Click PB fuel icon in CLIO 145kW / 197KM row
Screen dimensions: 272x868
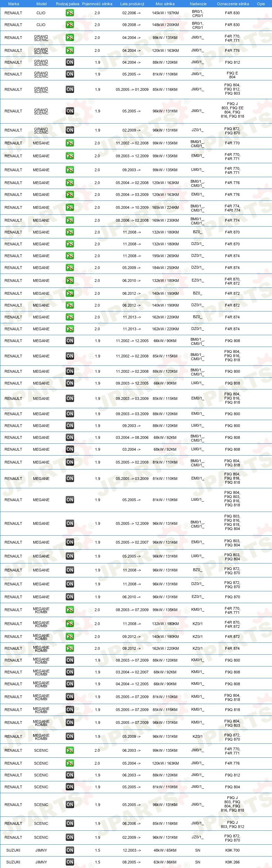[x=70, y=13]
